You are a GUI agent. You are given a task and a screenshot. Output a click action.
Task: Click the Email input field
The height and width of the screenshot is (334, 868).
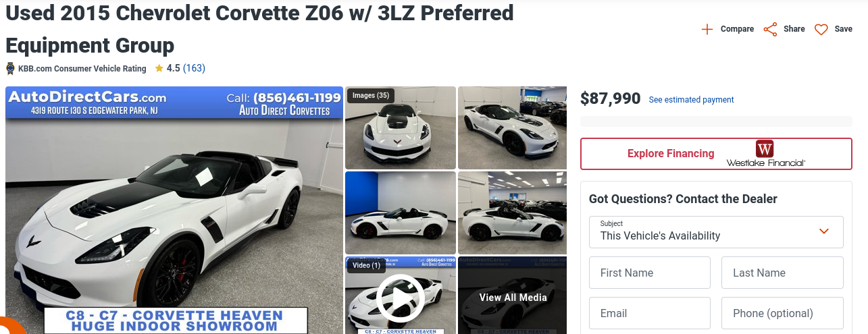650,313
